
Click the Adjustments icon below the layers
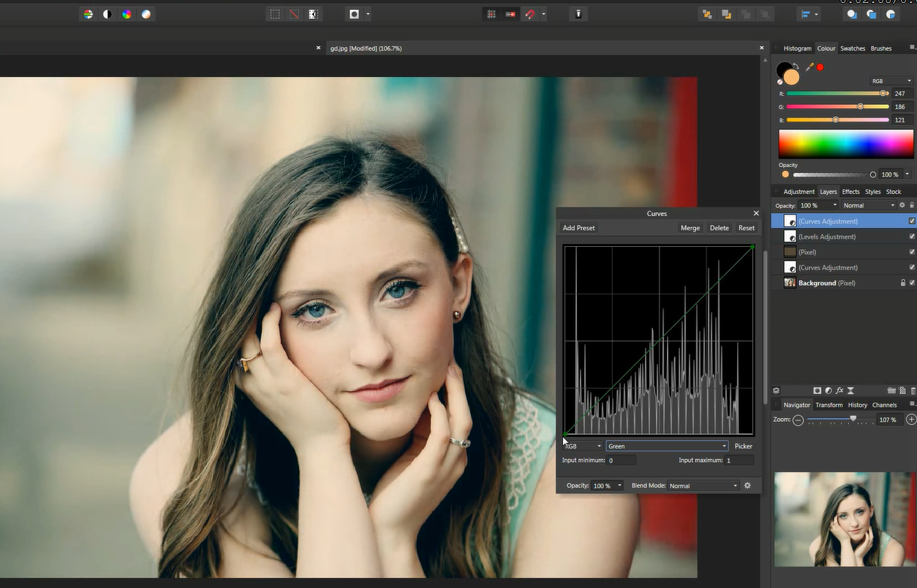[828, 390]
